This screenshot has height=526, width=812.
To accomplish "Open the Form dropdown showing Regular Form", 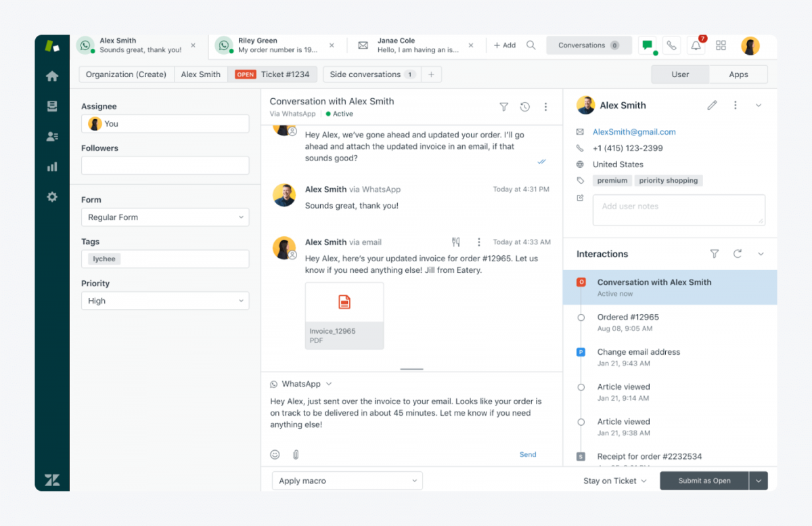I will coord(165,217).
